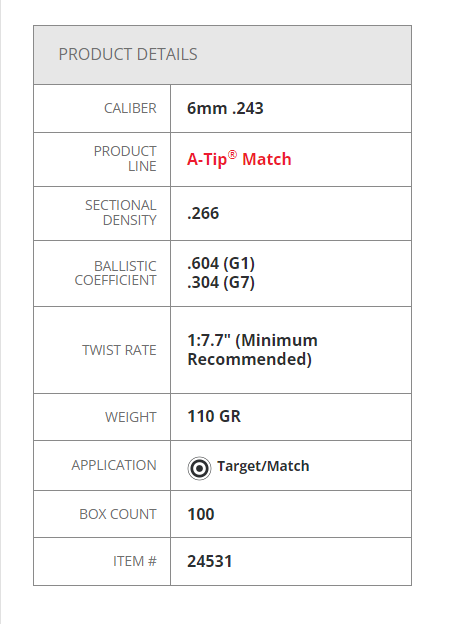Select the box count value 100
The width and height of the screenshot is (450, 624).
(x=201, y=514)
